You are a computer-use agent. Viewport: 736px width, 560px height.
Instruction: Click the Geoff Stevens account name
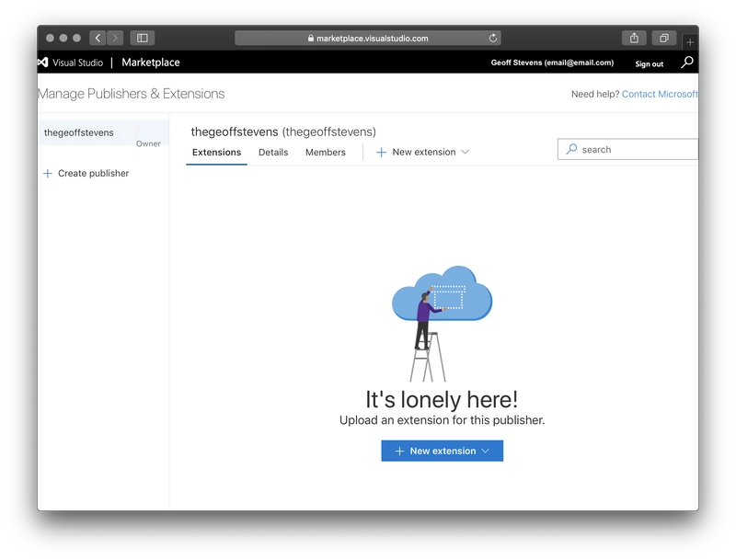click(552, 63)
